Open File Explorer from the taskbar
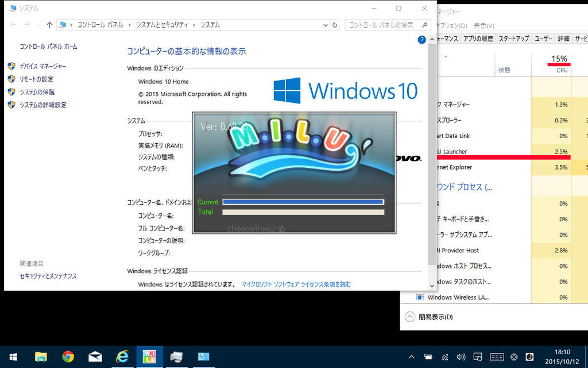 pos(41,356)
